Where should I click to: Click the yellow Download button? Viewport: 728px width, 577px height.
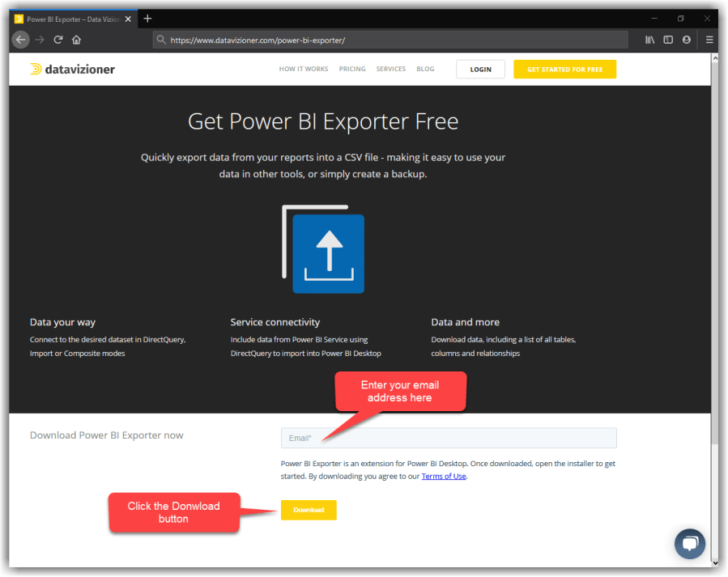[309, 510]
